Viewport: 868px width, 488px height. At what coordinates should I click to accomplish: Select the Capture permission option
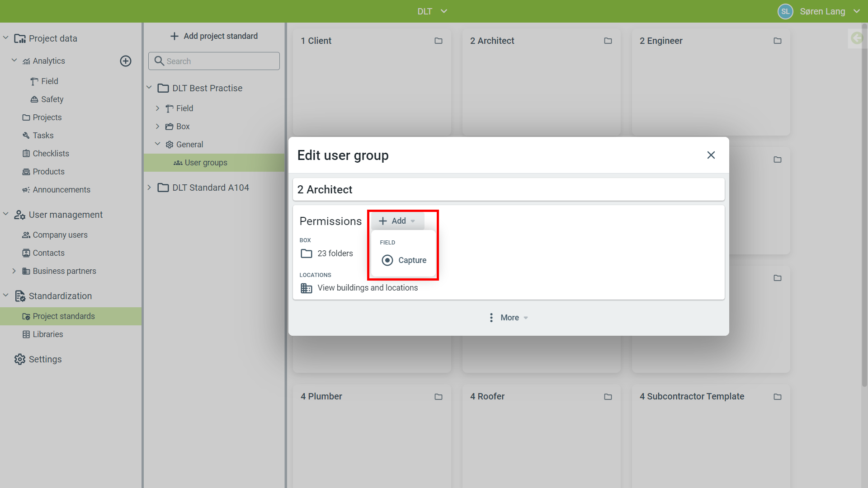(404, 260)
